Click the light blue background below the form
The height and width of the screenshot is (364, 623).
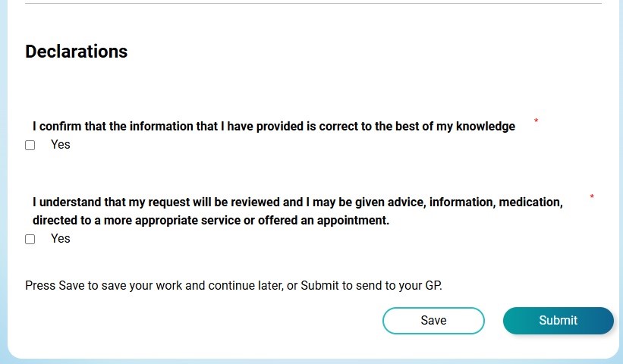311,361
